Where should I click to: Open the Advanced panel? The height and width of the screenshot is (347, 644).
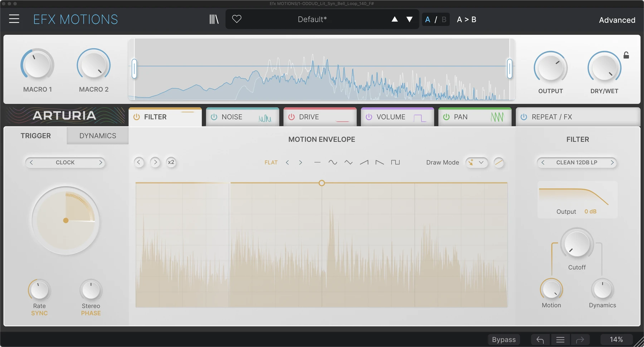pos(617,20)
